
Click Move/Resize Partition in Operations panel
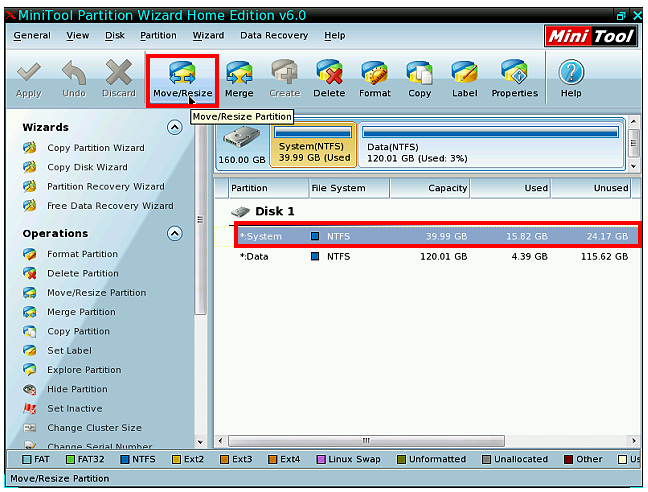[85, 293]
